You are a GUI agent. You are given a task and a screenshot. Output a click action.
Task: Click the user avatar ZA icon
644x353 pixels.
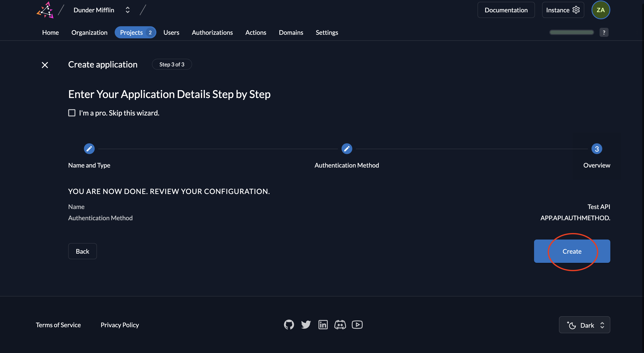600,10
